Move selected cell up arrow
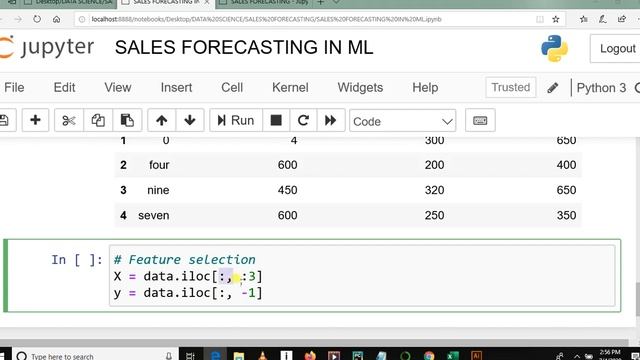The image size is (640, 360). pos(162,120)
